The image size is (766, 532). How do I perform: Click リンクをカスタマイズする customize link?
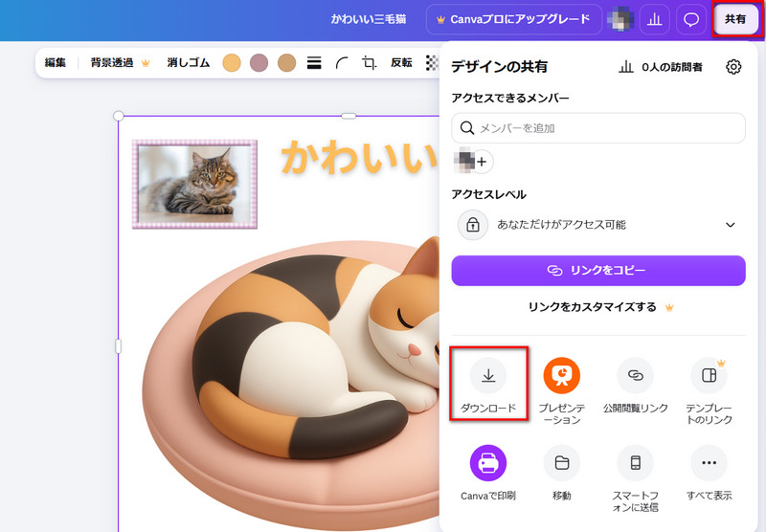click(601, 307)
